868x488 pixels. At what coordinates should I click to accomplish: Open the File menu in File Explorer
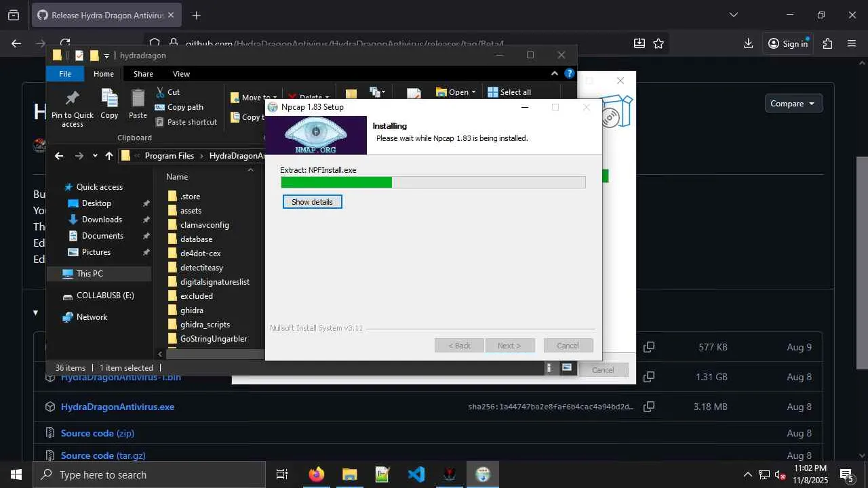coord(65,74)
